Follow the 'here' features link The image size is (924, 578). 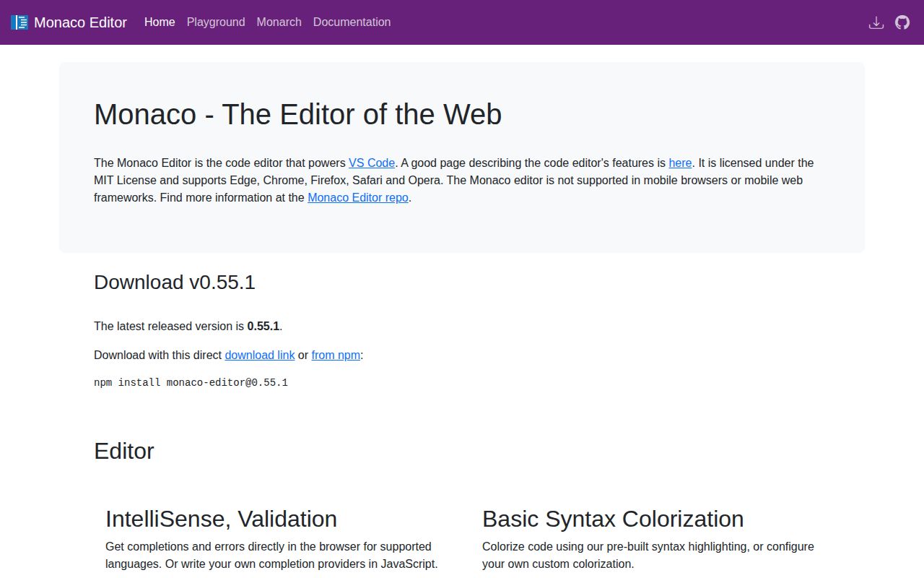point(680,163)
